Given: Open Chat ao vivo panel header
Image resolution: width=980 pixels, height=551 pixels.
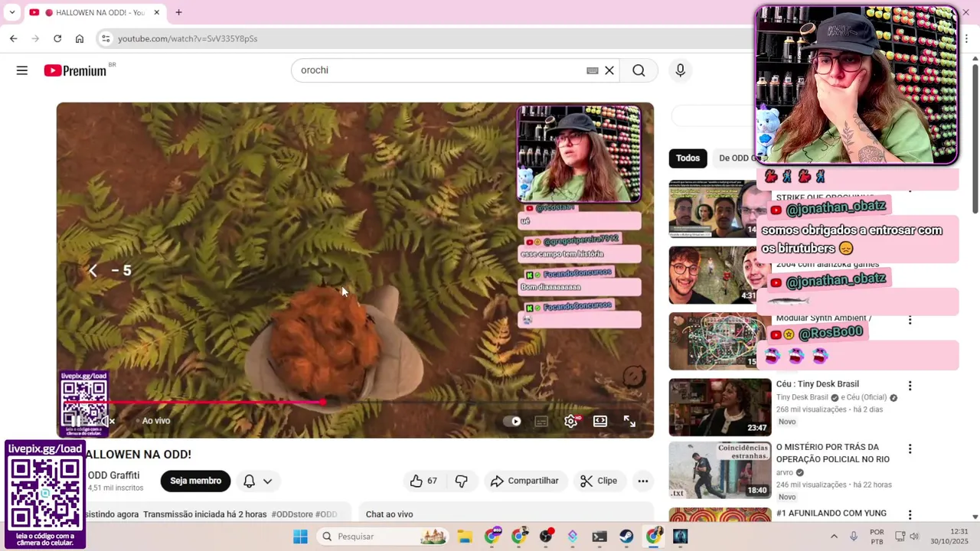Looking at the screenshot, I should 389,514.
